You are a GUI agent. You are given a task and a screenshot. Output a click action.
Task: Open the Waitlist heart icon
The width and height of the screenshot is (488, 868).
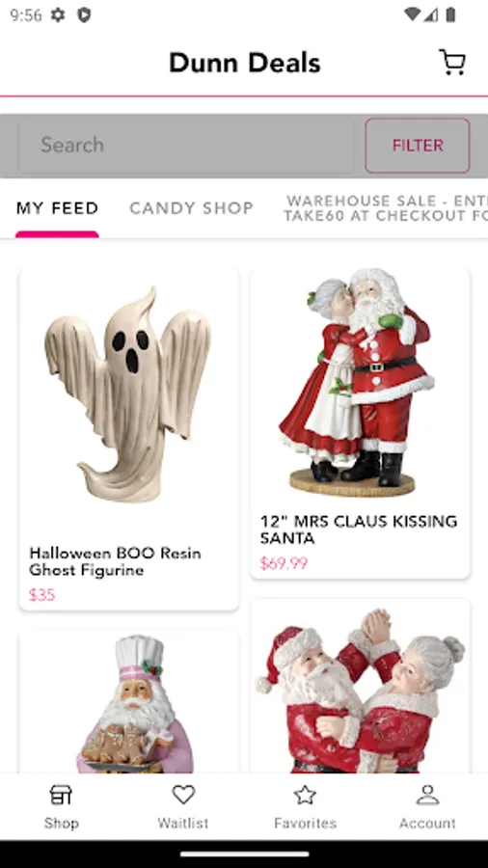(183, 795)
